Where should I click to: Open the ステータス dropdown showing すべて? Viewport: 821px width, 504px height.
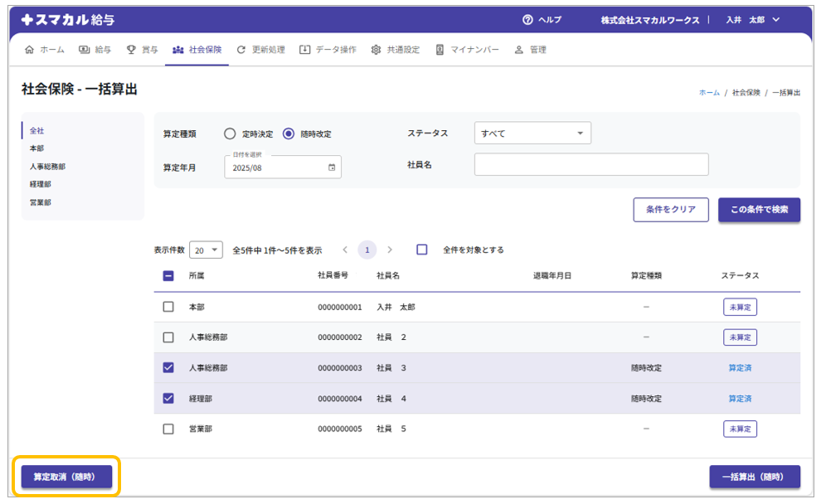click(x=532, y=133)
